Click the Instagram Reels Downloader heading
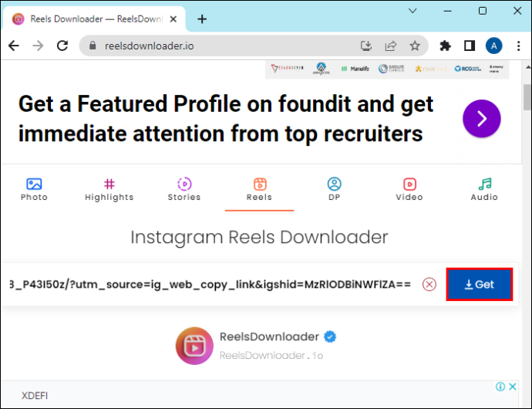This screenshot has width=532, height=409. pos(259,237)
